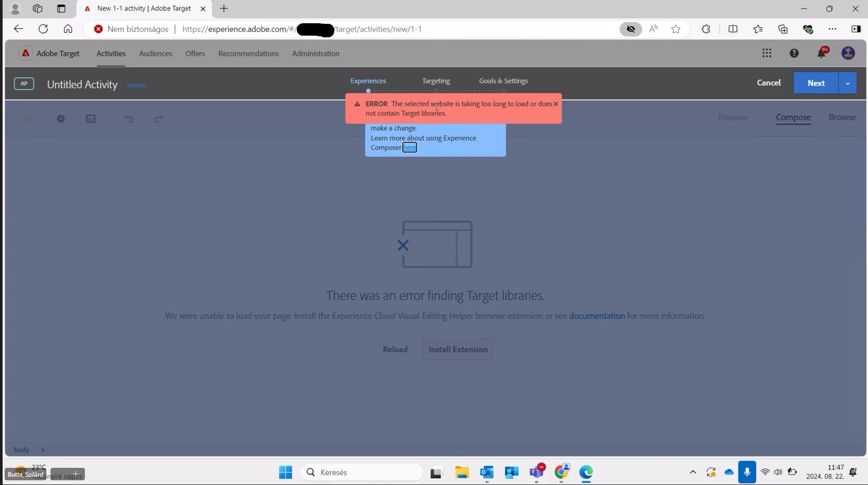
Task: Toggle the Split screen icon
Action: point(733,29)
